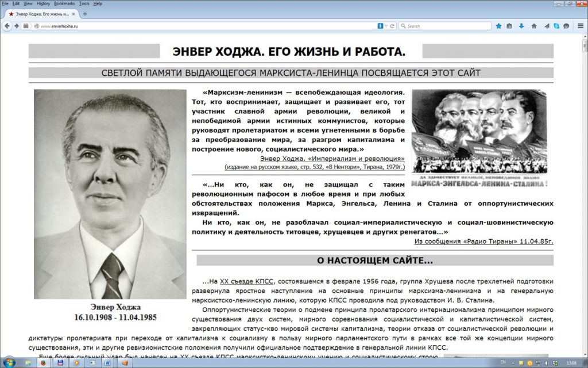Viewport: 588px width, 368px height.
Task: Show the bookmarks list icon
Action: [x=509, y=26]
